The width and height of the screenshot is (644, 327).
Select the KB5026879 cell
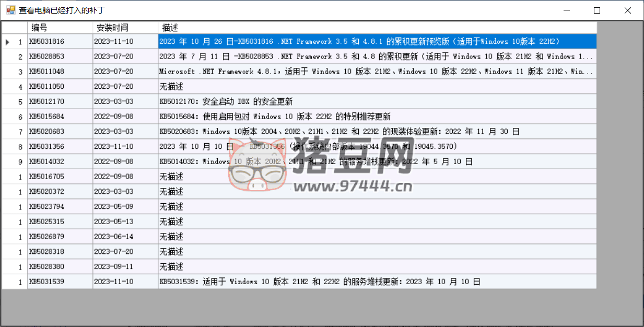coord(60,237)
